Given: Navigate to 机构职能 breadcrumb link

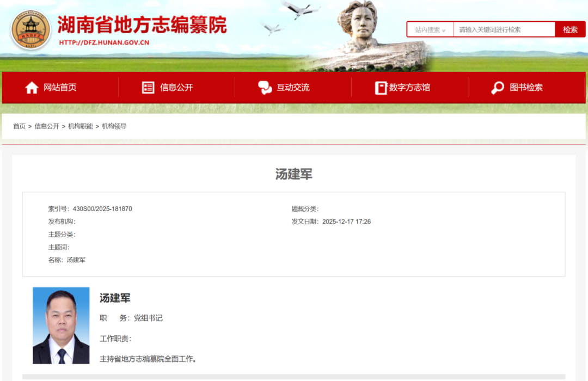Looking at the screenshot, I should (80, 126).
